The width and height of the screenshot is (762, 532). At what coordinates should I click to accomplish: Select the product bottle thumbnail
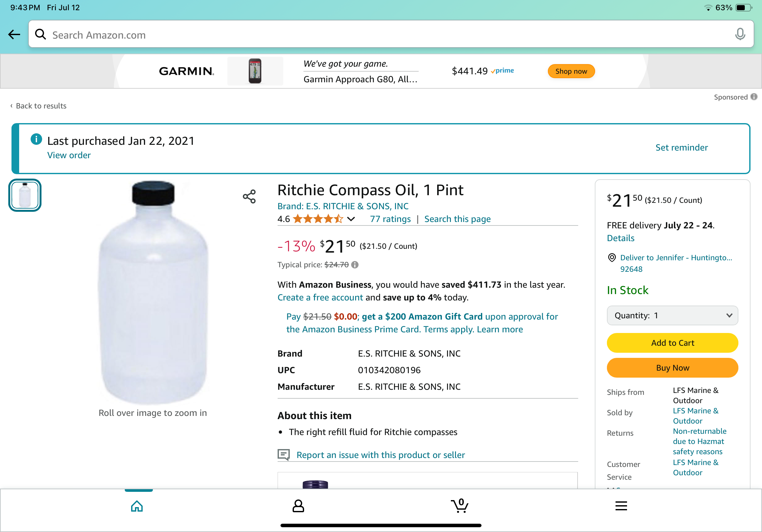click(25, 196)
